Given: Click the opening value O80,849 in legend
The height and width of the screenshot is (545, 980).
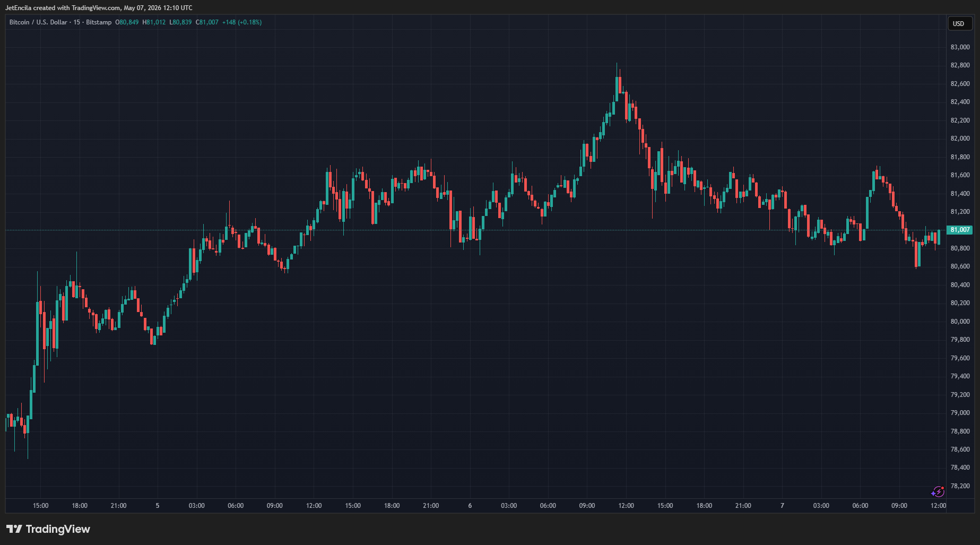Looking at the screenshot, I should tap(127, 22).
